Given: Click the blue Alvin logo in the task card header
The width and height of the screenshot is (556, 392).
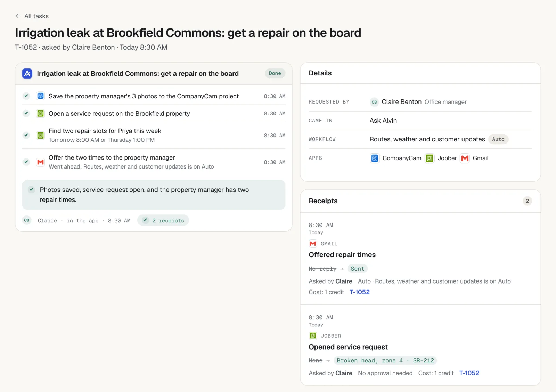Looking at the screenshot, I should [27, 73].
